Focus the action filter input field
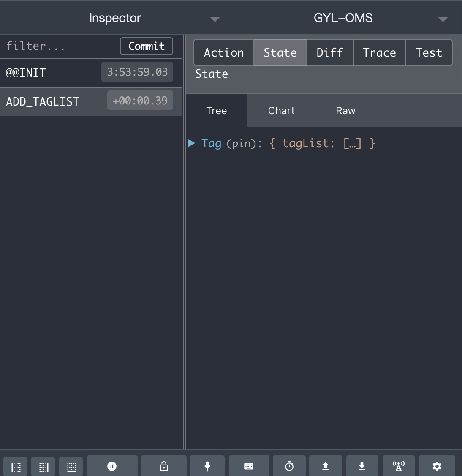 (x=61, y=46)
